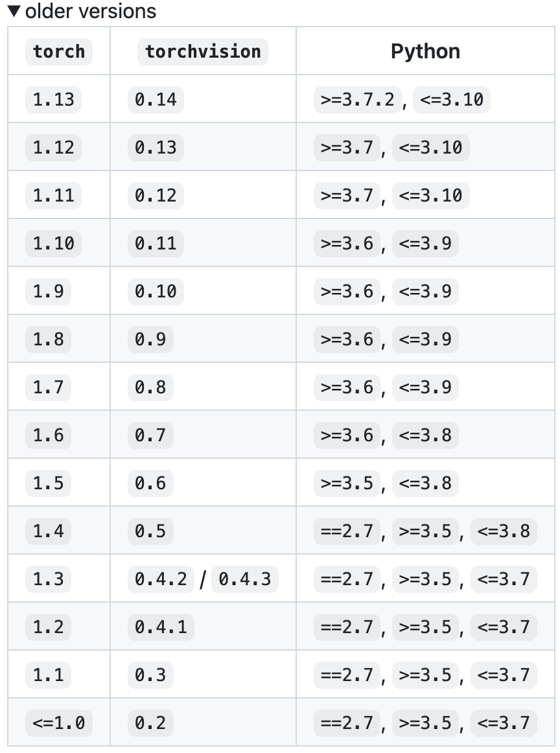Collapse the older versions disclosure triangle
Screen dimensions: 560x753
point(14,11)
